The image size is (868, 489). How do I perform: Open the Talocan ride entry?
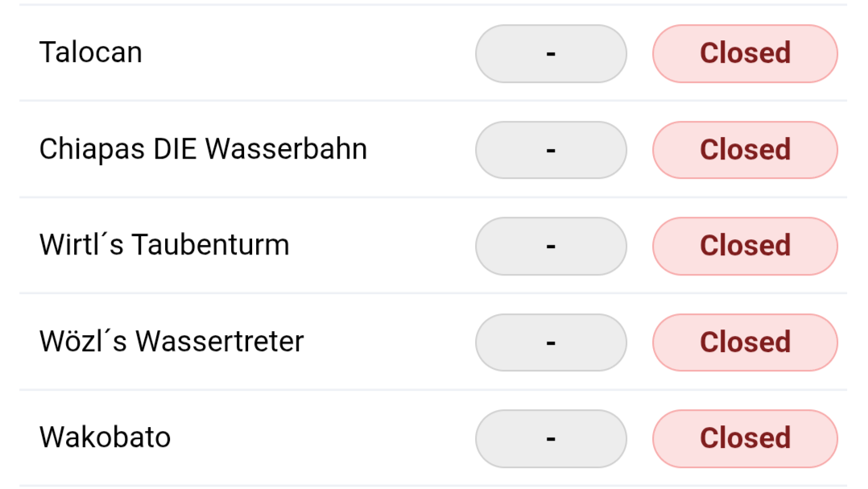tap(91, 53)
